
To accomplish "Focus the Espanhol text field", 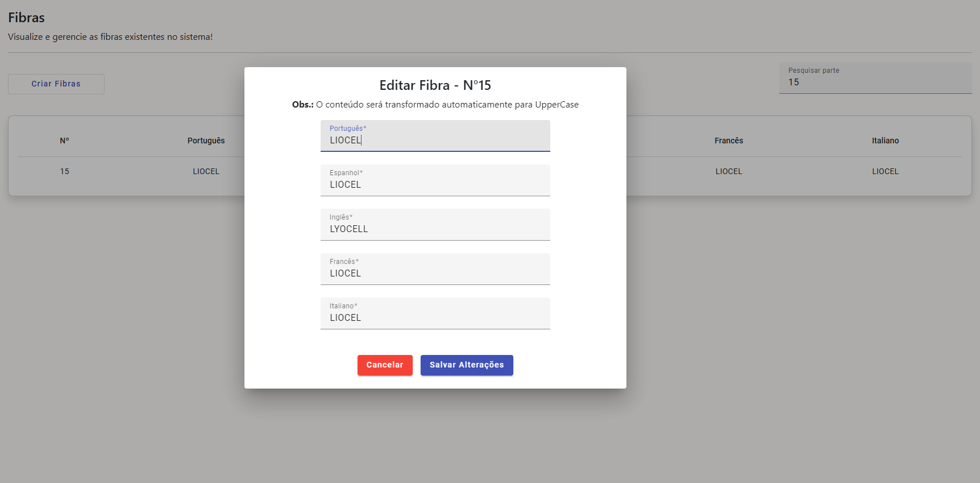I will click(x=435, y=184).
